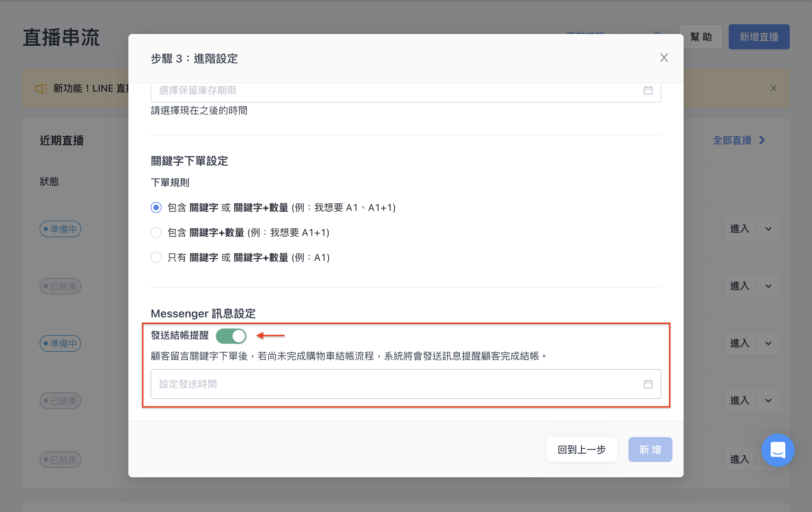
Task: Click the 直播串流 page title
Action: coord(61,37)
